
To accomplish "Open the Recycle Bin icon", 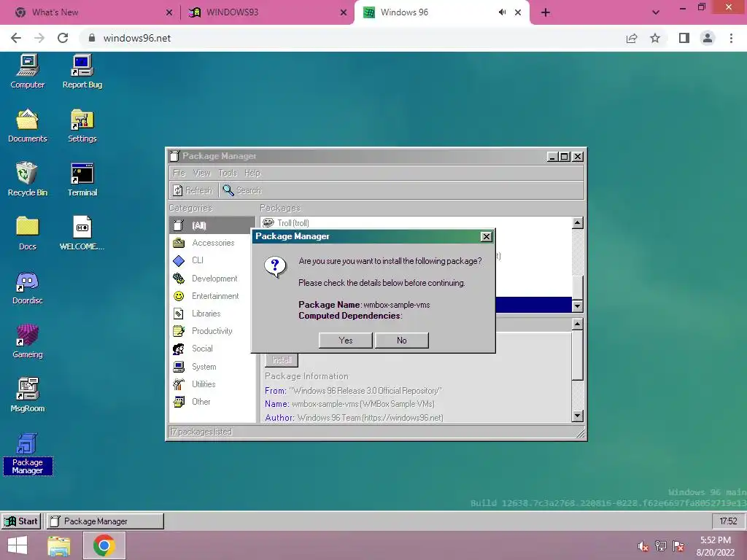I will [27, 179].
